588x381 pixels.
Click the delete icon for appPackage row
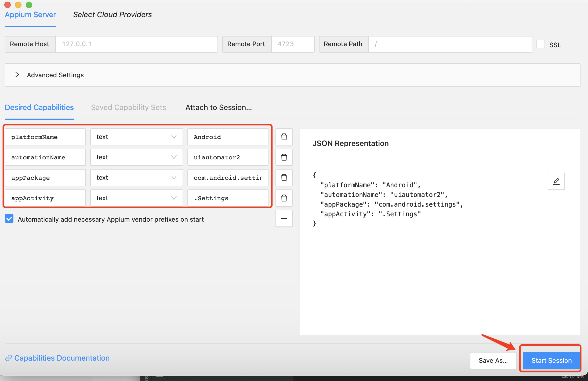(284, 178)
